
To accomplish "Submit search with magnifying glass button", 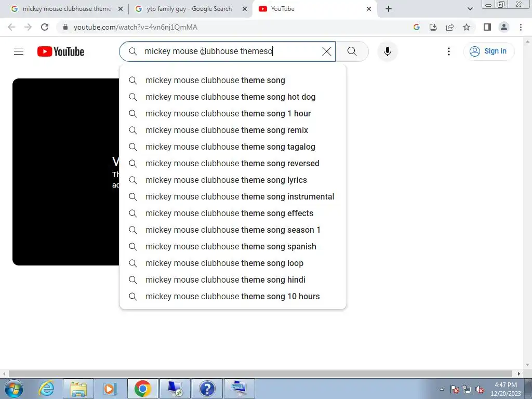I will [x=352, y=51].
